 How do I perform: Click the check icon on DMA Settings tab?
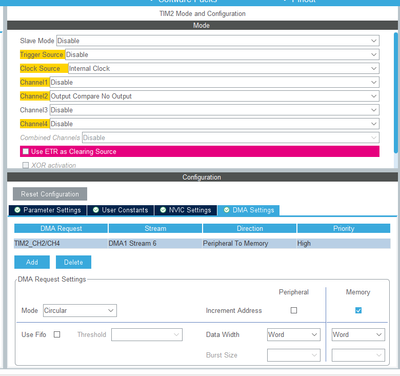227,210
